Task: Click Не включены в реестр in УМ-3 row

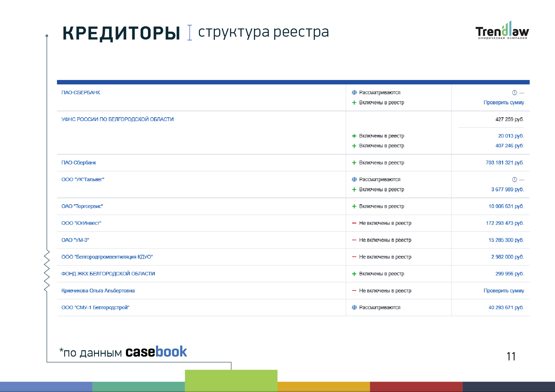Action: (x=385, y=240)
